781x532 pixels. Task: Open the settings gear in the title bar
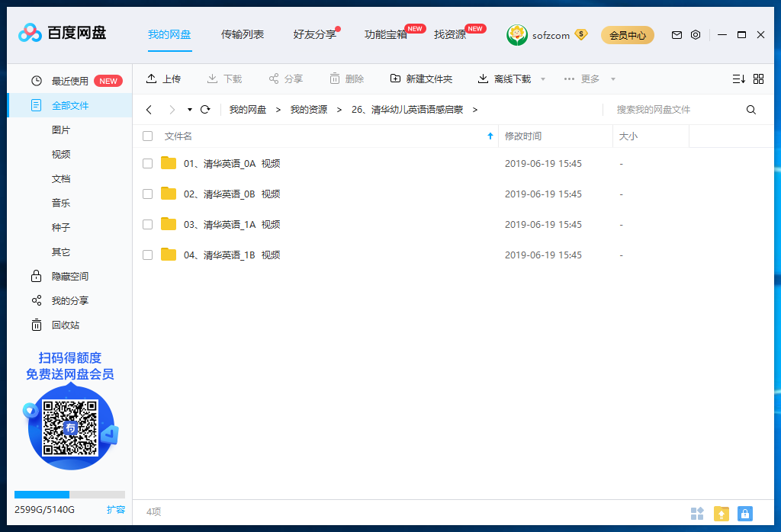click(x=695, y=34)
